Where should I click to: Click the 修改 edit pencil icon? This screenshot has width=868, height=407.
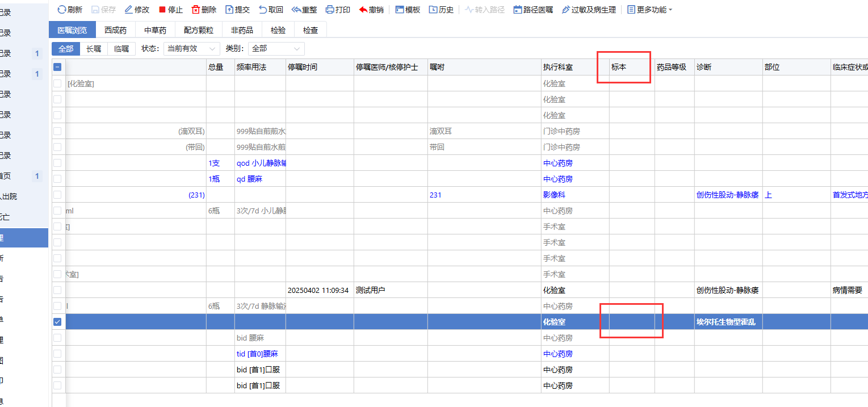click(128, 10)
